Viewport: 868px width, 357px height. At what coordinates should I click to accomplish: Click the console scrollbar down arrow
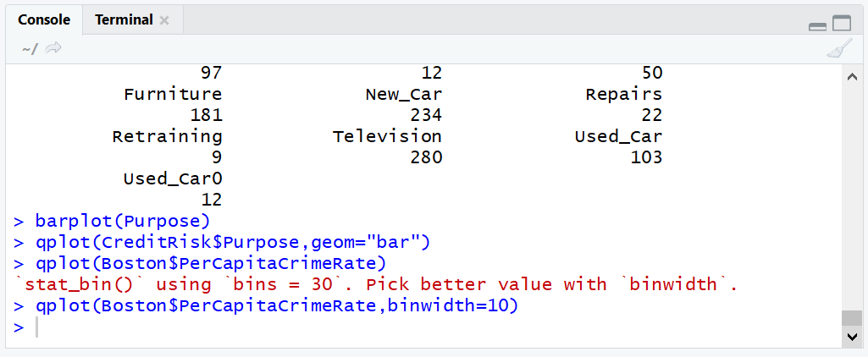(x=852, y=337)
